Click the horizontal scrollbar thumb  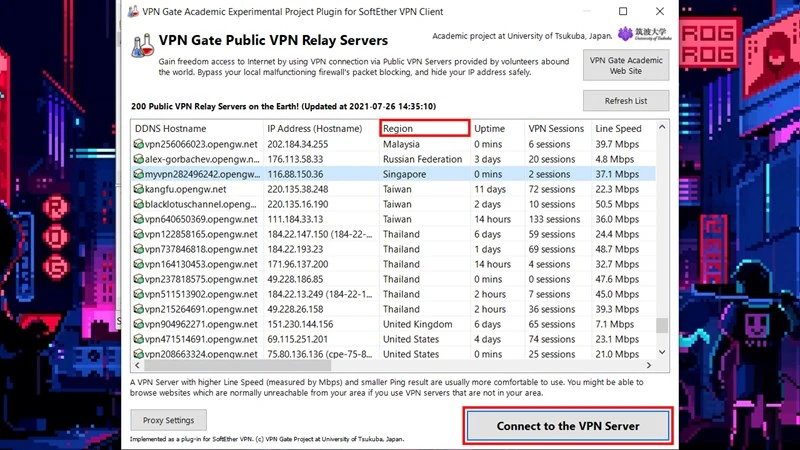[238, 365]
